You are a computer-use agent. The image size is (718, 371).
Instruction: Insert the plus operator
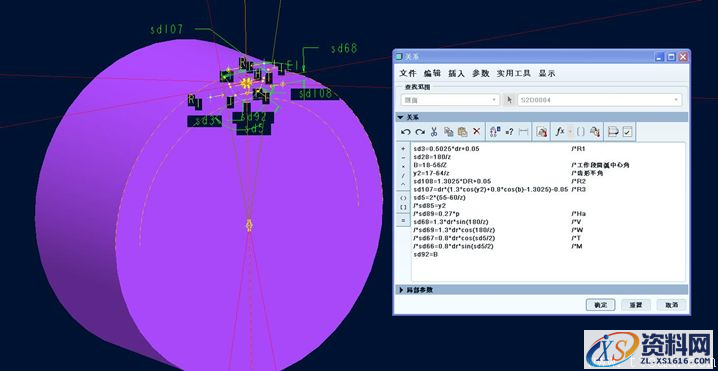pos(403,149)
